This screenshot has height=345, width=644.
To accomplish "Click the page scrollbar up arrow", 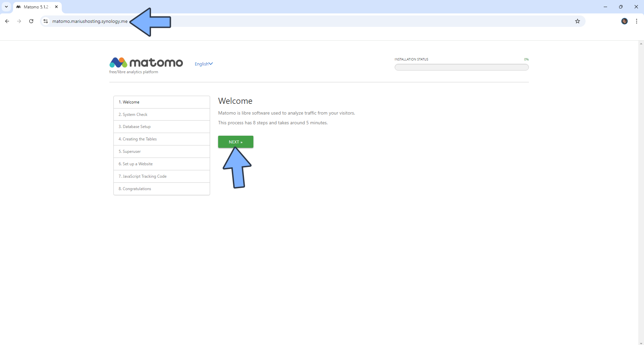I will coord(641,44).
